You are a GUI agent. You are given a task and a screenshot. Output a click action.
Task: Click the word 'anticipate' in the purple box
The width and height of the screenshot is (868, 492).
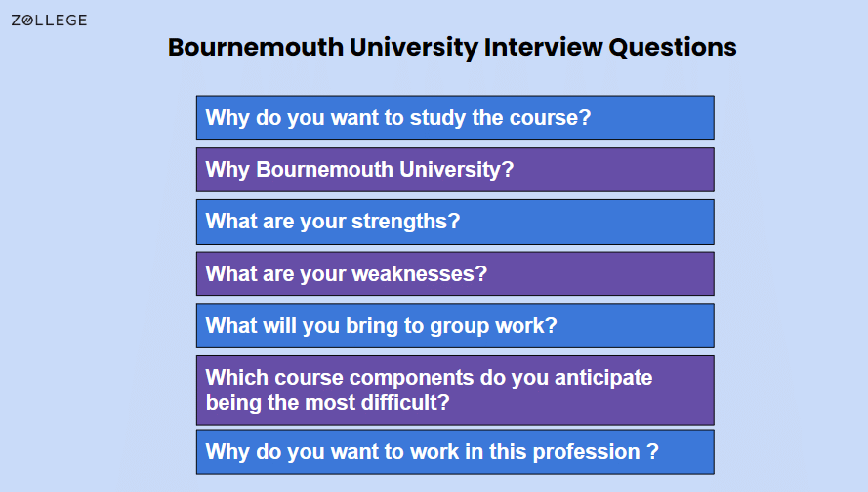pos(603,378)
